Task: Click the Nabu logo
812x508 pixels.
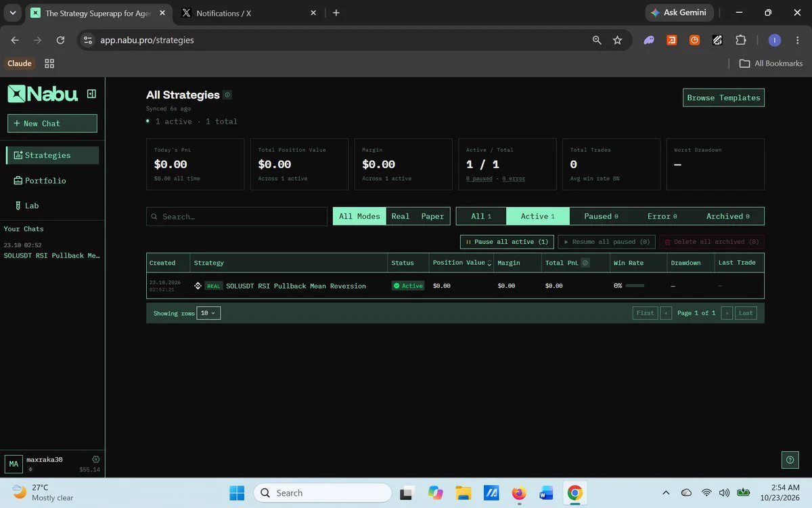Action: click(43, 94)
